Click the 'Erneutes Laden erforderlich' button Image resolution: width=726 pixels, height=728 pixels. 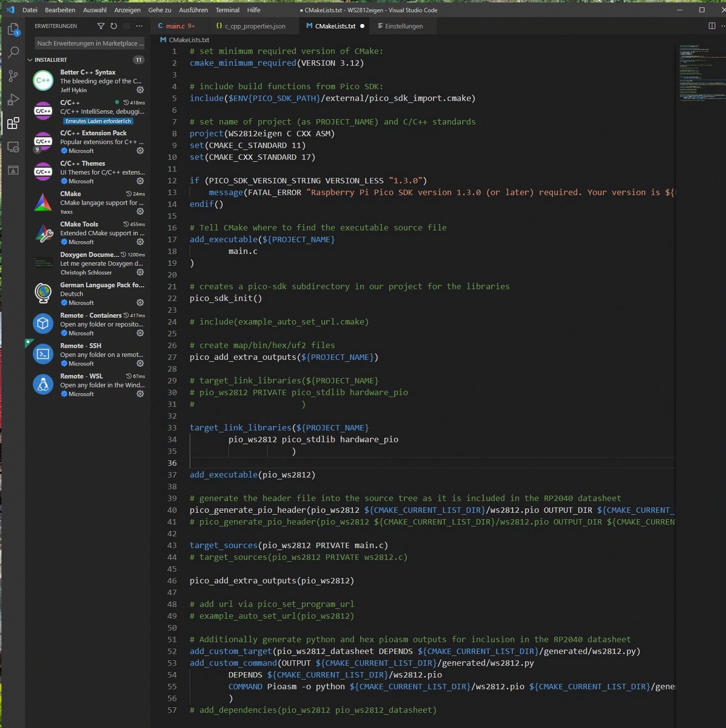click(x=98, y=121)
